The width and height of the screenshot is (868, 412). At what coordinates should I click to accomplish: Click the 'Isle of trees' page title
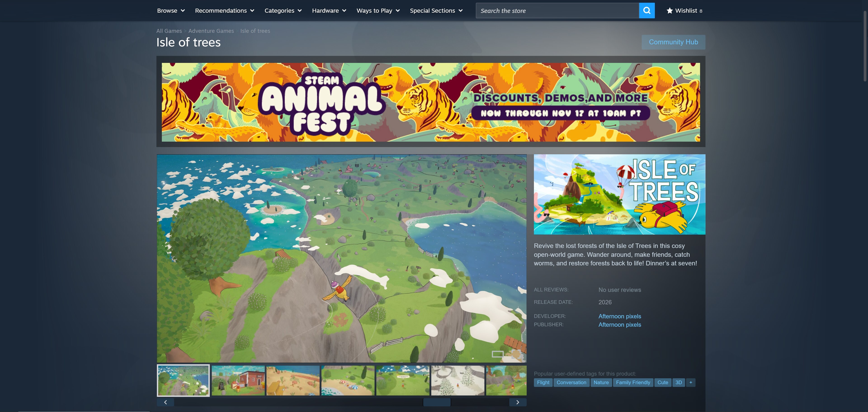pyautogui.click(x=188, y=43)
